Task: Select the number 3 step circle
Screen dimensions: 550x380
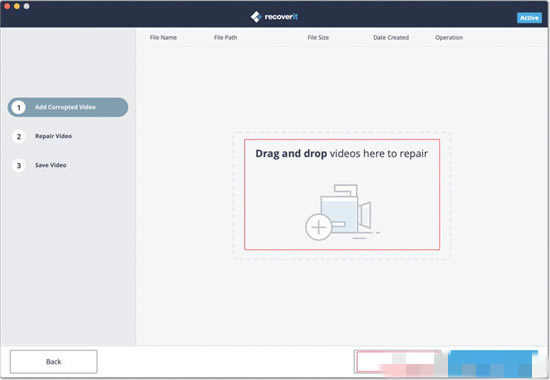Action: point(19,165)
